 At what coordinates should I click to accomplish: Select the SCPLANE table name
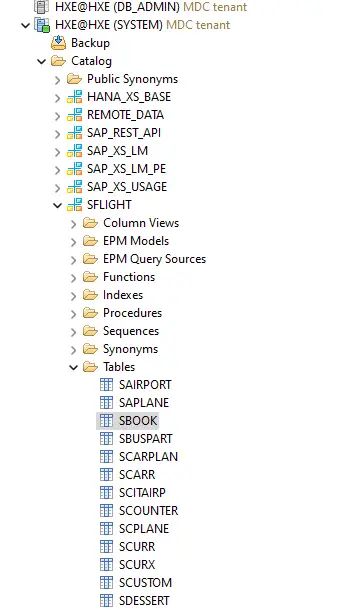pyautogui.click(x=144, y=529)
